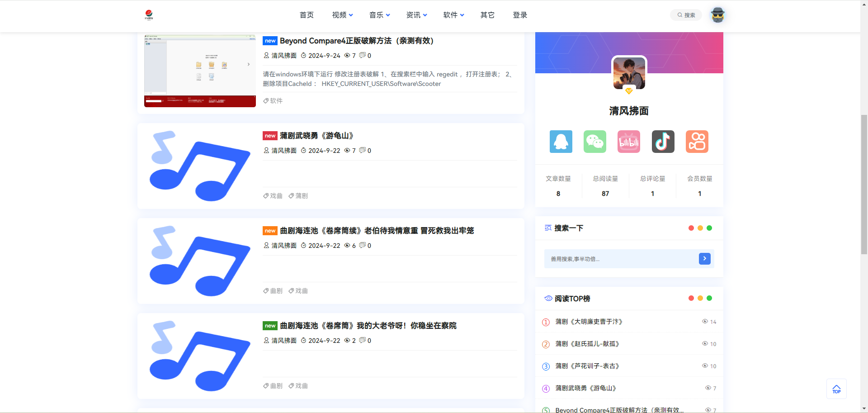Click the 总阅读量 statistic
Screen dimensions: 868x413
pyautogui.click(x=605, y=186)
